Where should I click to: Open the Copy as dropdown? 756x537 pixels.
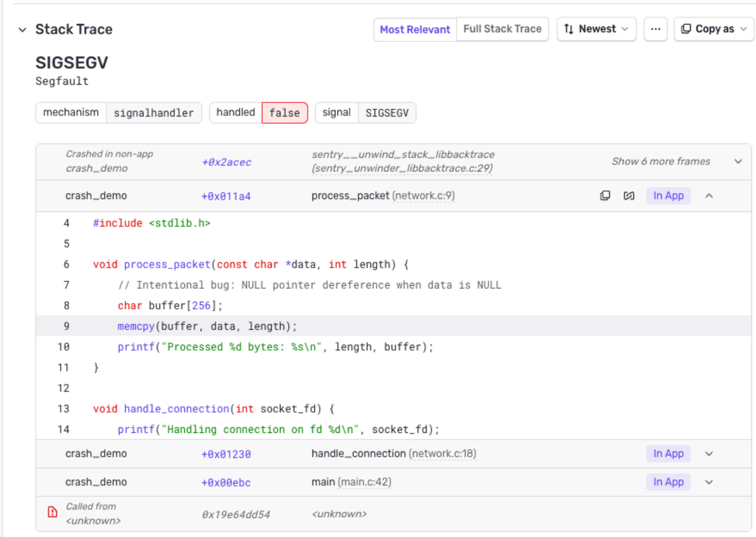pos(713,29)
